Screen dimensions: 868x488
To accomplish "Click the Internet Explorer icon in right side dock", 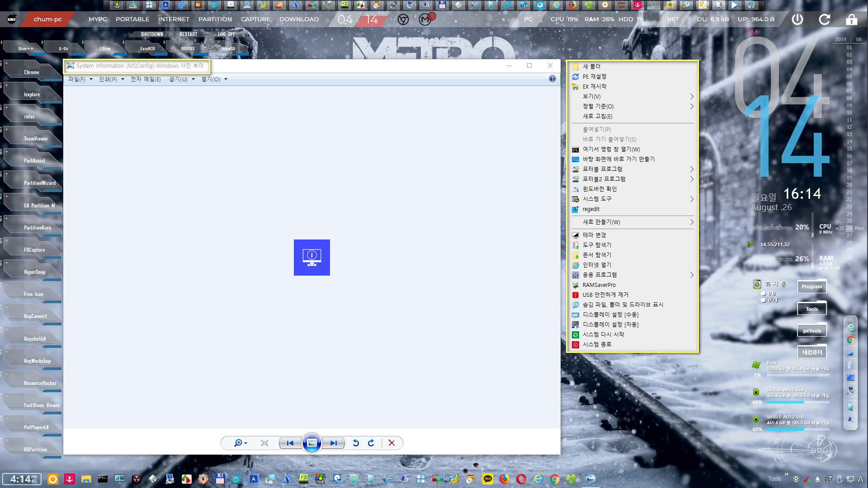I will click(x=850, y=327).
